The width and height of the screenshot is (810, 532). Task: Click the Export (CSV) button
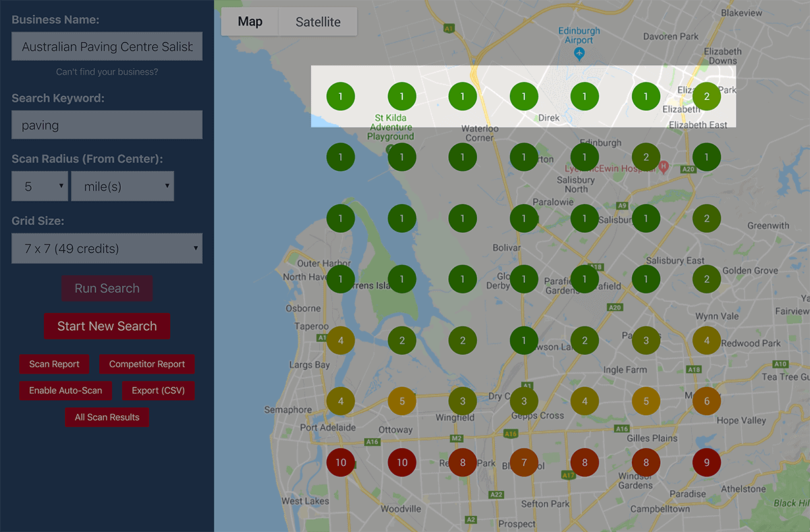pyautogui.click(x=158, y=390)
